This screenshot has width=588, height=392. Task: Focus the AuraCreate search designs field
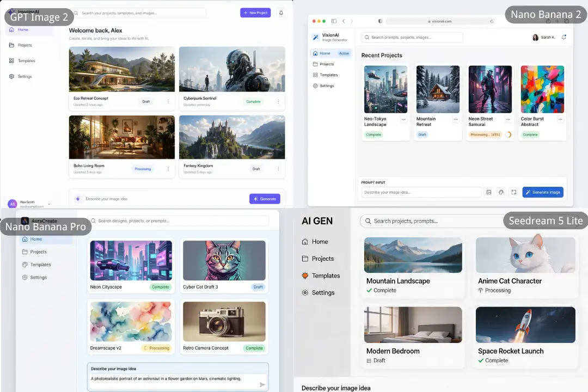[178, 221]
